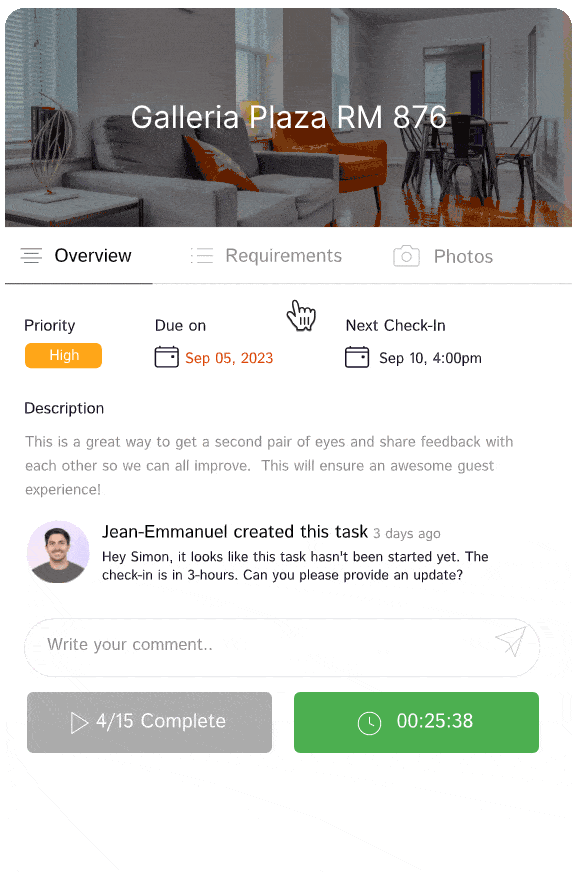Click the calendar icon beside Sep 05, 2023
Viewport: 578px width, 872px height.
tap(166, 357)
